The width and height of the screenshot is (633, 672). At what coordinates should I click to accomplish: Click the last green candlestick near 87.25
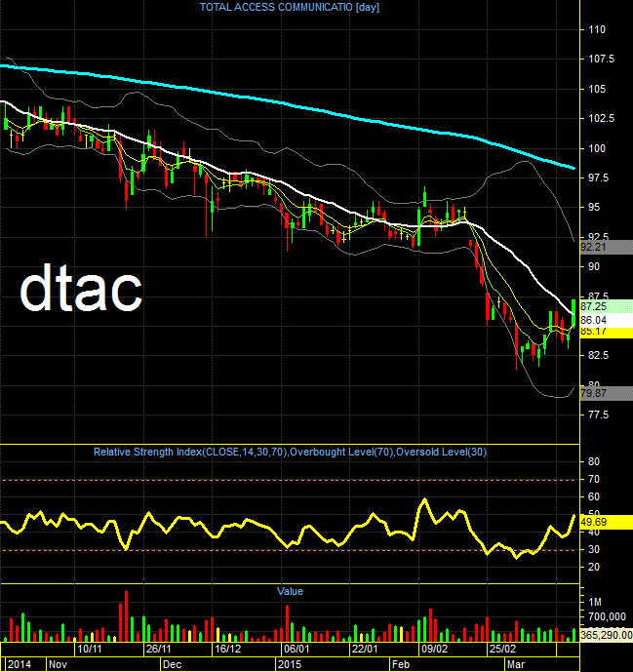click(x=574, y=315)
